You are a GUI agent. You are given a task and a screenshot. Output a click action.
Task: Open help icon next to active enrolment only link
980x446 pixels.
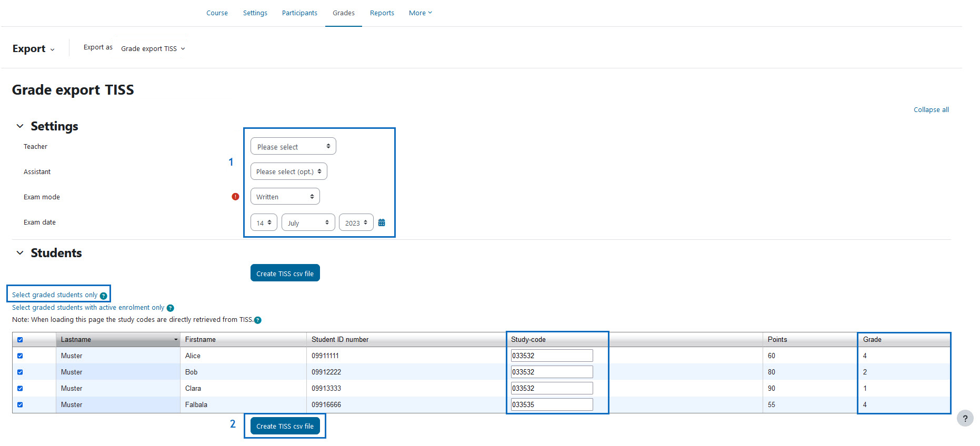tap(171, 308)
